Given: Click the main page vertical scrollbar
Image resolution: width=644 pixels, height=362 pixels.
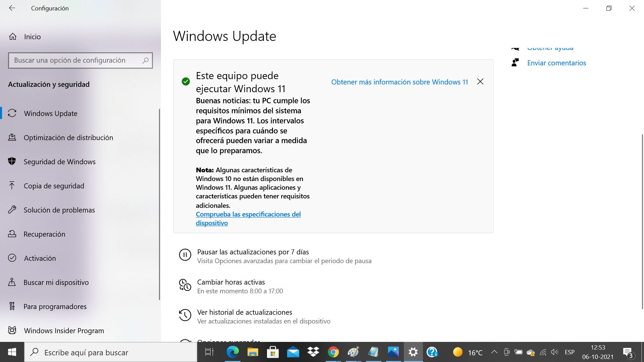Looking at the screenshot, I should point(642,221).
